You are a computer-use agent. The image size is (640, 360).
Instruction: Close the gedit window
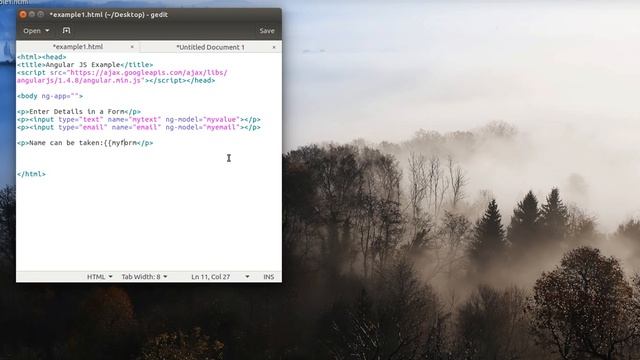pyautogui.click(x=23, y=14)
